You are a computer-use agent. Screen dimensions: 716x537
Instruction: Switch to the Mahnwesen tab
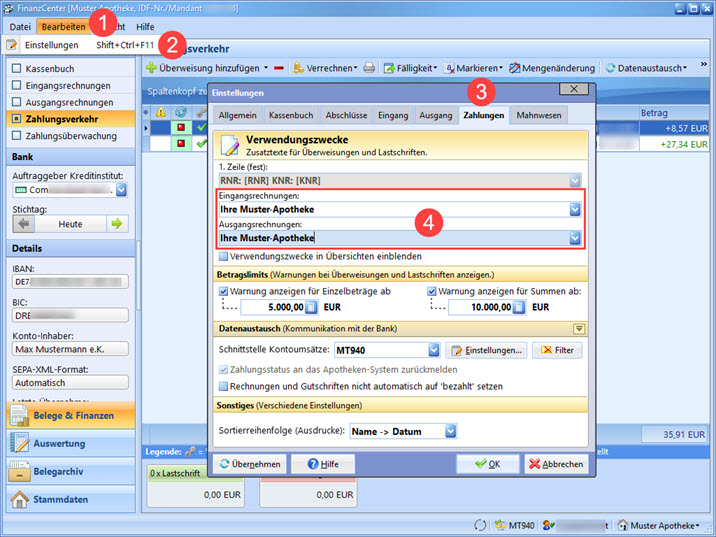[537, 116]
